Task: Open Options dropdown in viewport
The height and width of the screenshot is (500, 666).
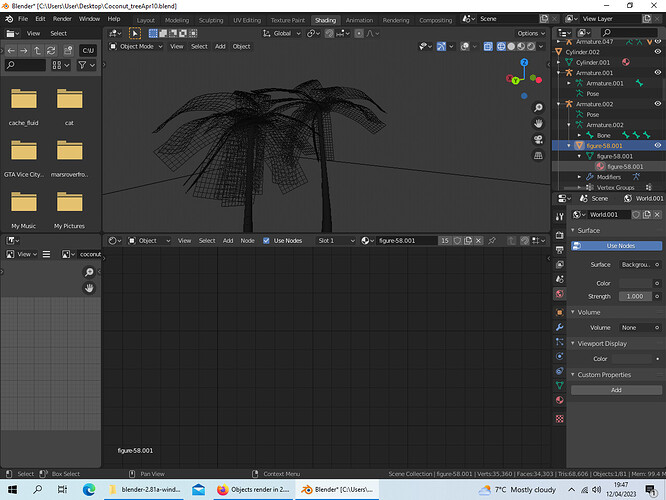Action: 531,33
